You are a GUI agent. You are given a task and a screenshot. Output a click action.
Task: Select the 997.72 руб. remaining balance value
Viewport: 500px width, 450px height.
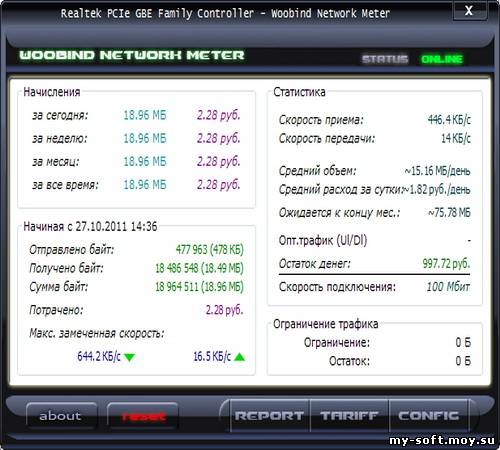tap(446, 264)
